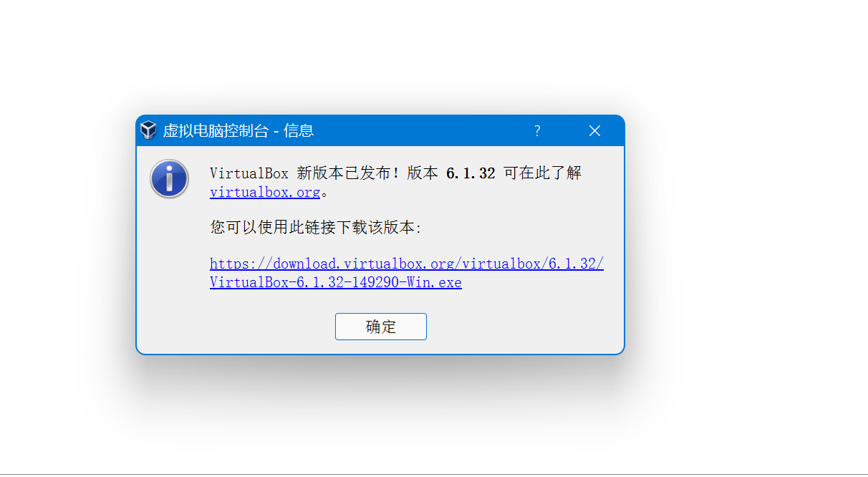Click the 虚拟电脑控制台 - 信息 title text

pos(238,130)
